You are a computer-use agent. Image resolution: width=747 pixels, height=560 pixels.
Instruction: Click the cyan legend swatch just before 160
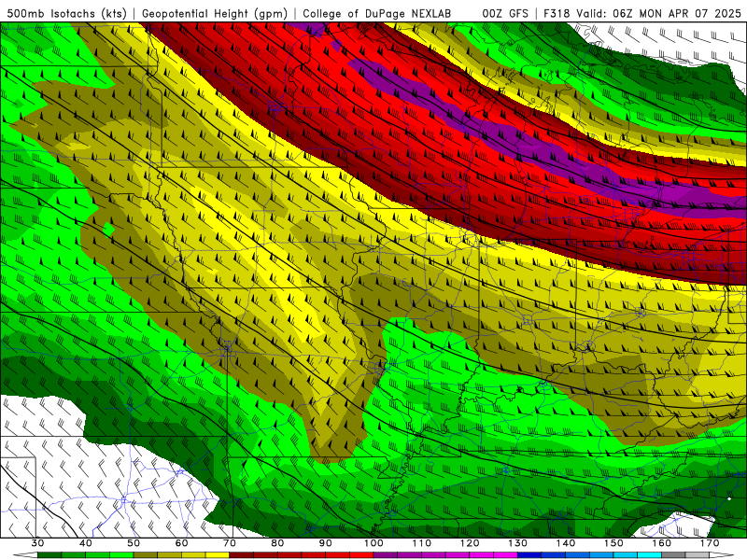pyautogui.click(x=649, y=555)
